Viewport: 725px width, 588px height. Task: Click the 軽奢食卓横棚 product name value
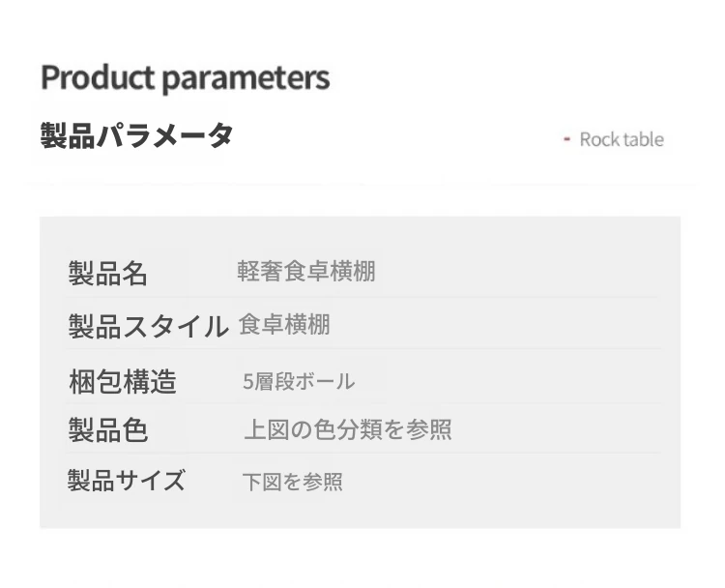click(x=306, y=271)
